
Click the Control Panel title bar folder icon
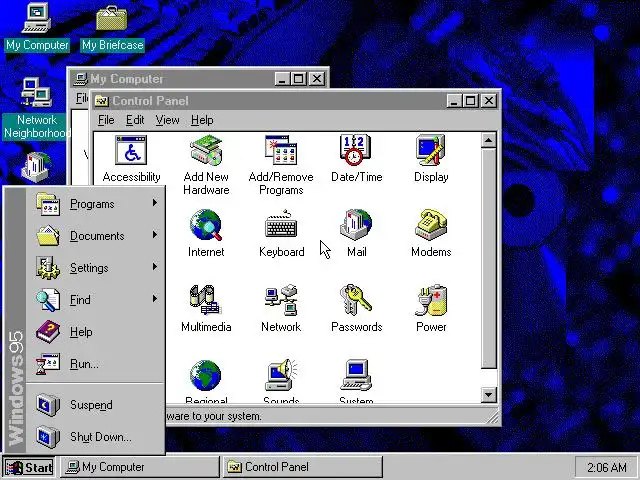(102, 101)
